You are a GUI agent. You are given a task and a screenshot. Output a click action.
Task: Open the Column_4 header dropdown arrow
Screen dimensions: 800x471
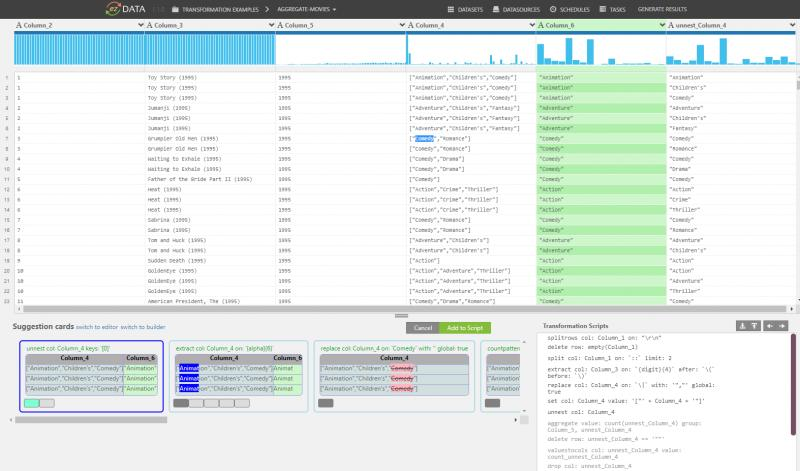(529, 23)
